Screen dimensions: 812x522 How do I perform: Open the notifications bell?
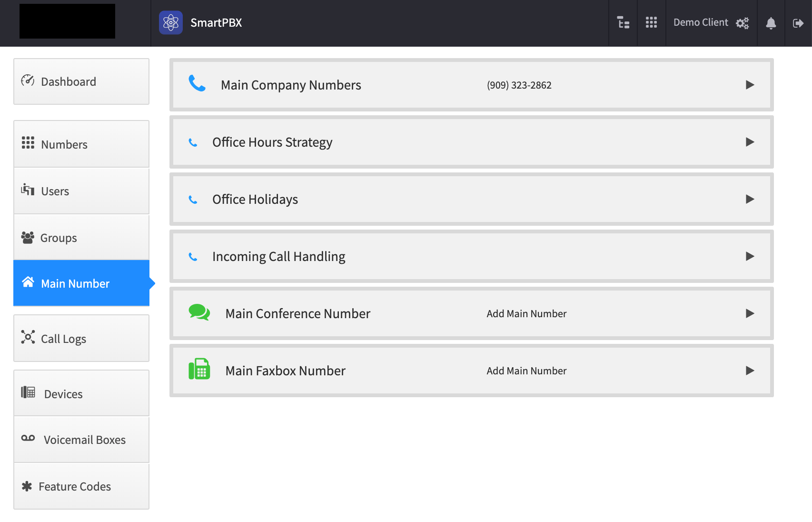click(x=771, y=23)
